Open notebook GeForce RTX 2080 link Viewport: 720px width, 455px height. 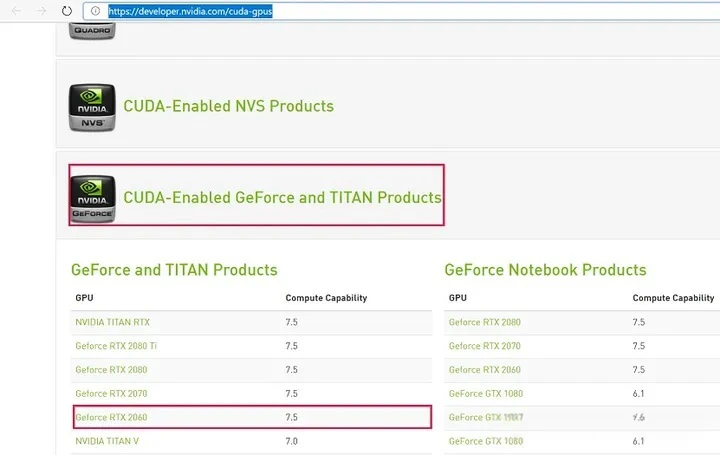pos(484,322)
